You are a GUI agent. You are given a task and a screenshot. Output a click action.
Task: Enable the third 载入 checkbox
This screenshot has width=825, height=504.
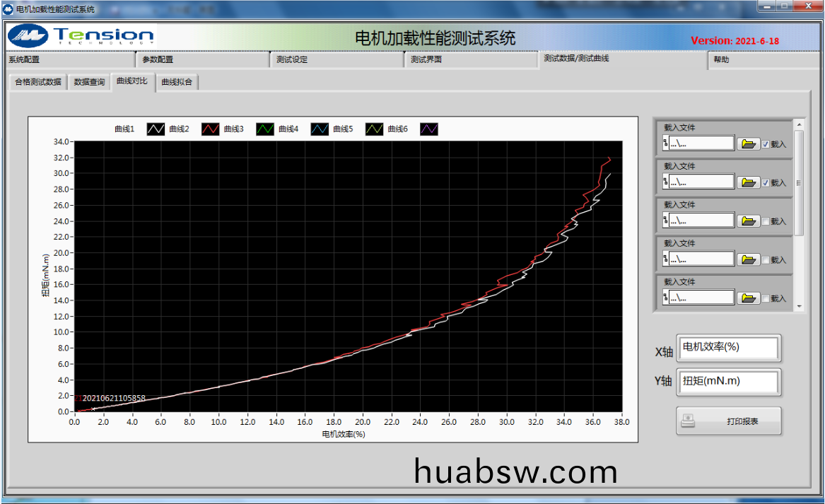[766, 221]
